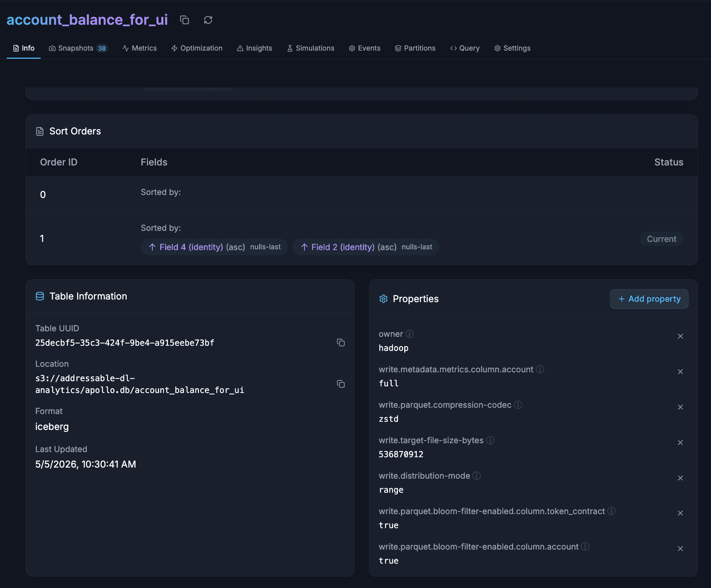Open the Snapshots tab
The height and width of the screenshot is (588, 711).
[x=78, y=48]
